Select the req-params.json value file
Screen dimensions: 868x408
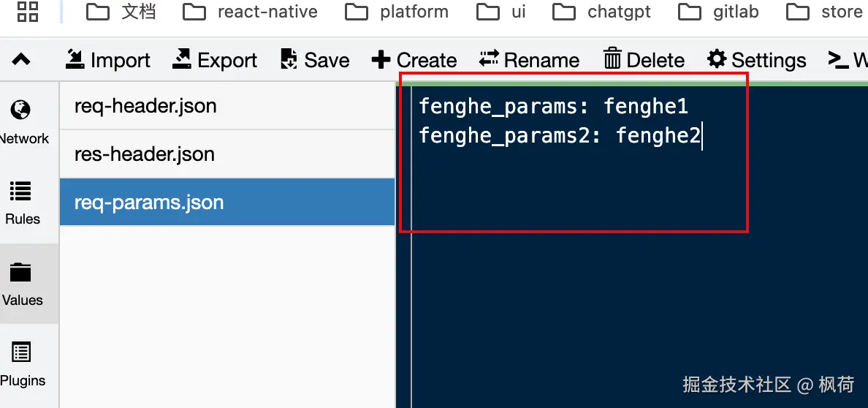[x=149, y=203]
